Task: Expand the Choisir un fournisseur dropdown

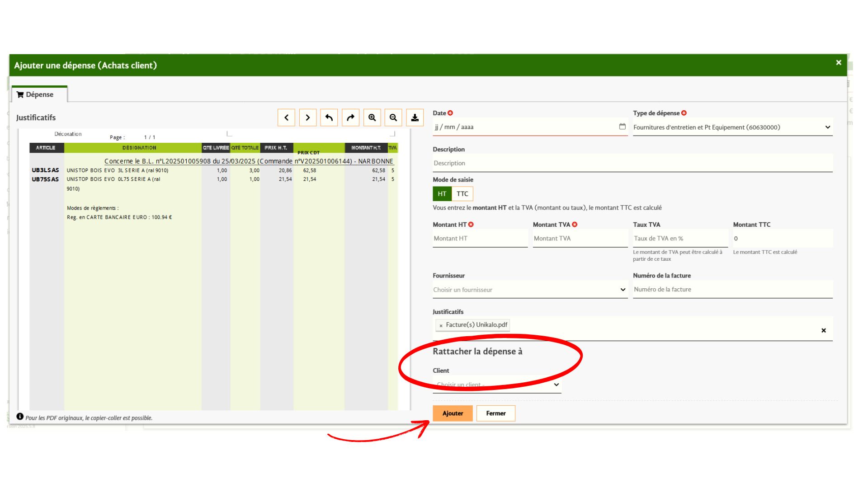Action: point(530,290)
